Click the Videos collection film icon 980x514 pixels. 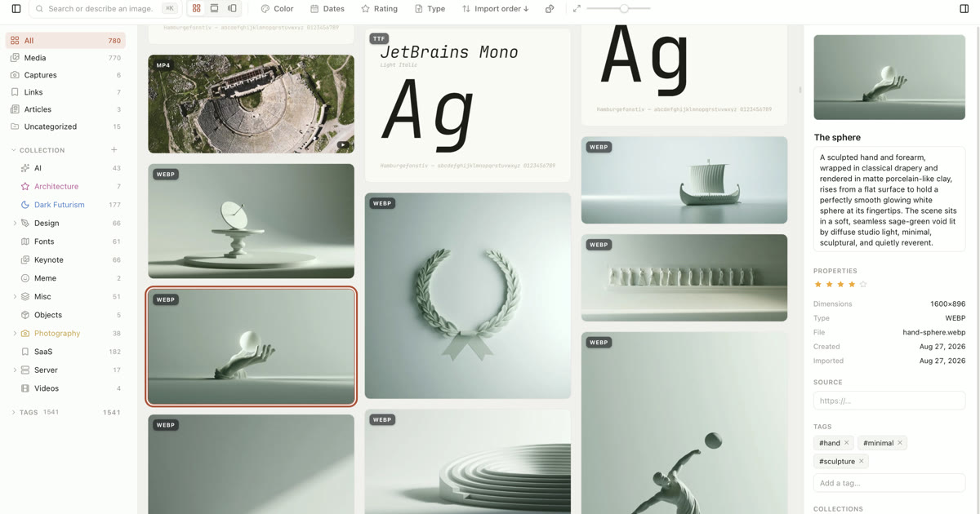[x=25, y=388]
